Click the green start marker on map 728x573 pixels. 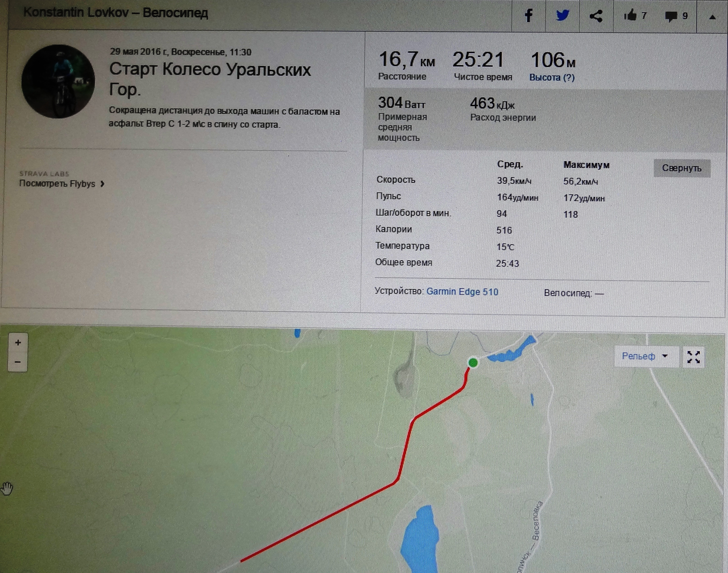[473, 363]
